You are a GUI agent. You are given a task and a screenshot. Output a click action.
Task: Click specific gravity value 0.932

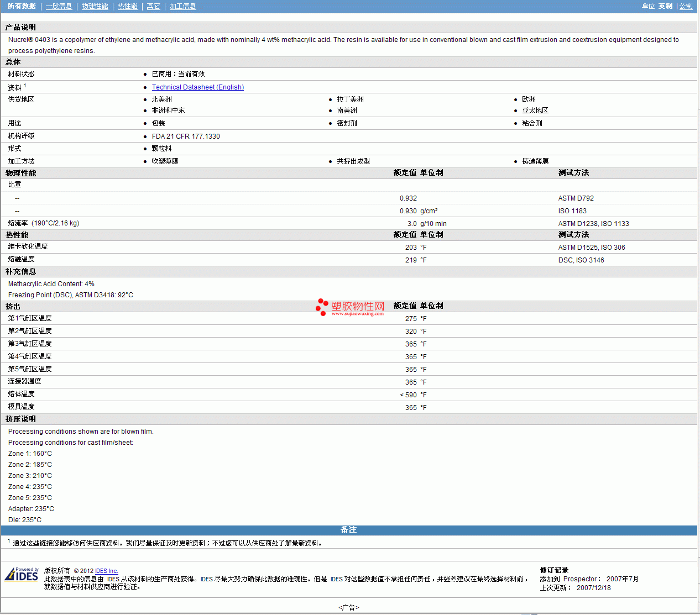[x=408, y=198]
